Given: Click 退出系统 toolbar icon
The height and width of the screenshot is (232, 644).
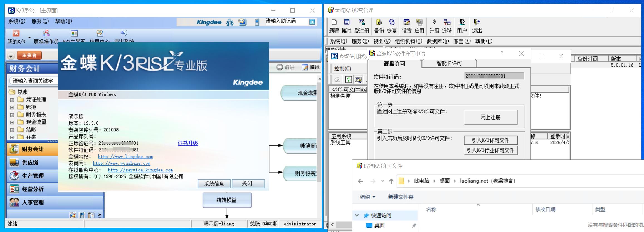Looking at the screenshot, I should (x=124, y=33).
